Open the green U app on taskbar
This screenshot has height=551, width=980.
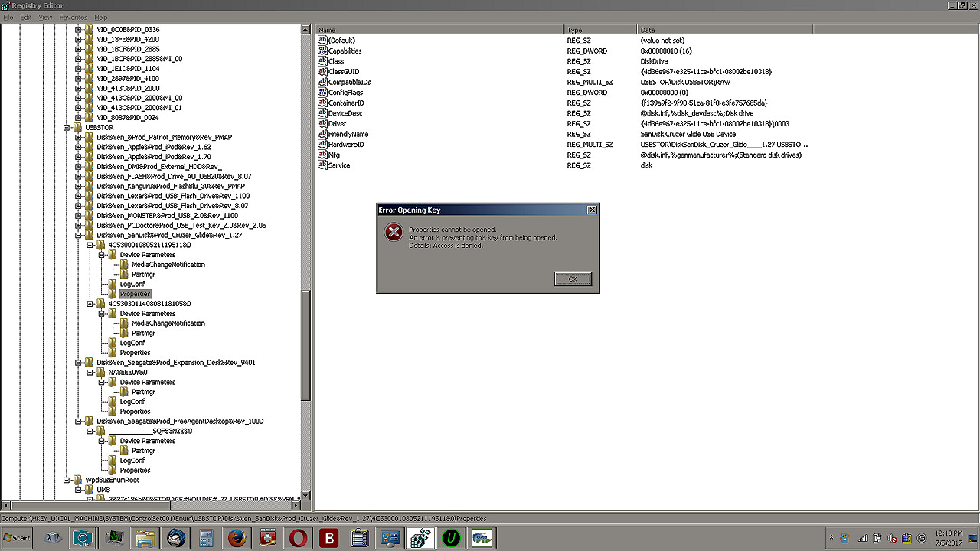[x=452, y=538]
